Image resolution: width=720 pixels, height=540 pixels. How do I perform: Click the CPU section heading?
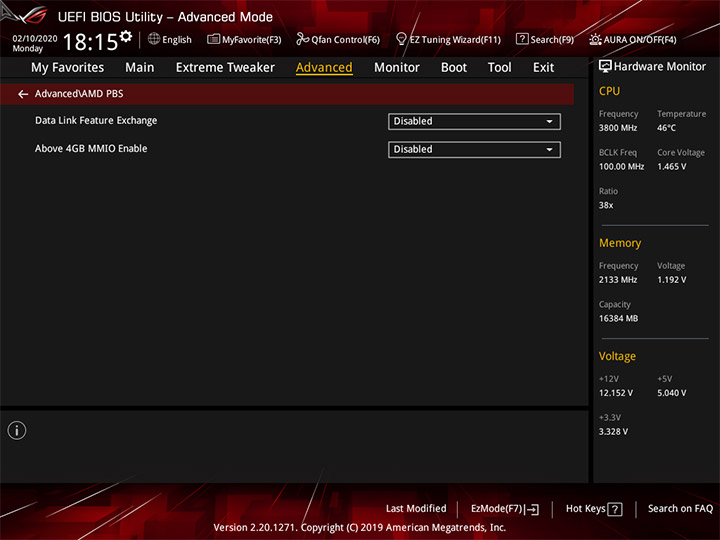[x=609, y=91]
